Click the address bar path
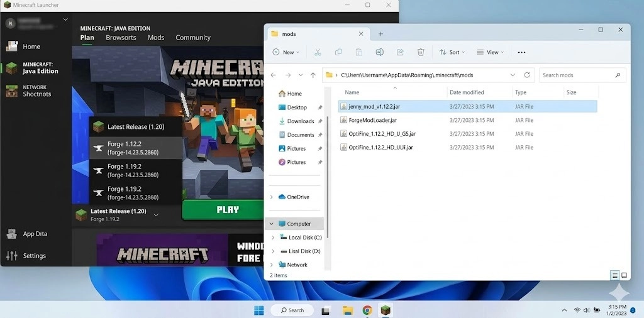The image size is (644, 318). click(407, 75)
